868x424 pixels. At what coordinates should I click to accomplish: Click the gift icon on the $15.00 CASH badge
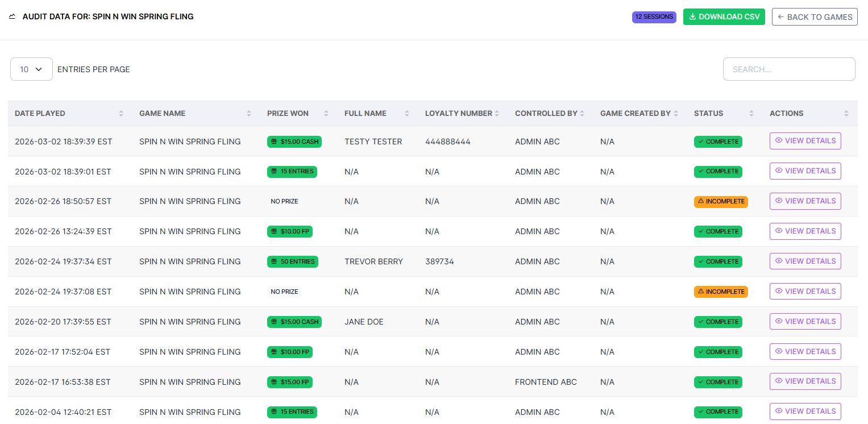point(274,142)
